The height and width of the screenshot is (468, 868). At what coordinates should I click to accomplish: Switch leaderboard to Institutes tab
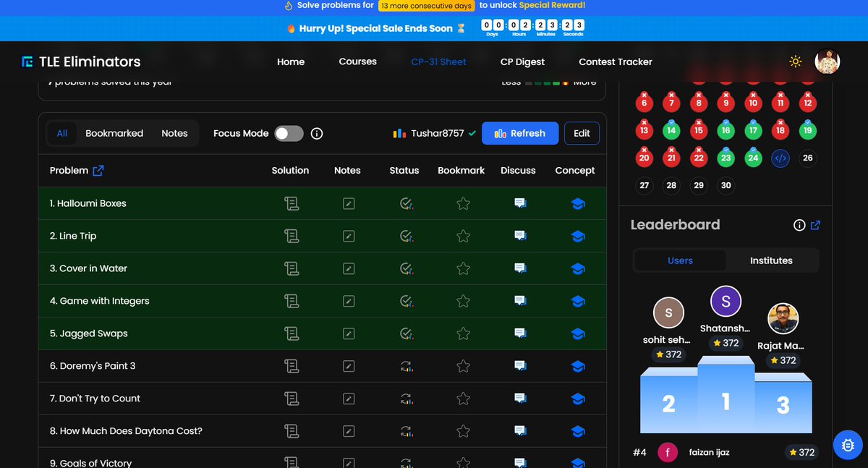(771, 260)
